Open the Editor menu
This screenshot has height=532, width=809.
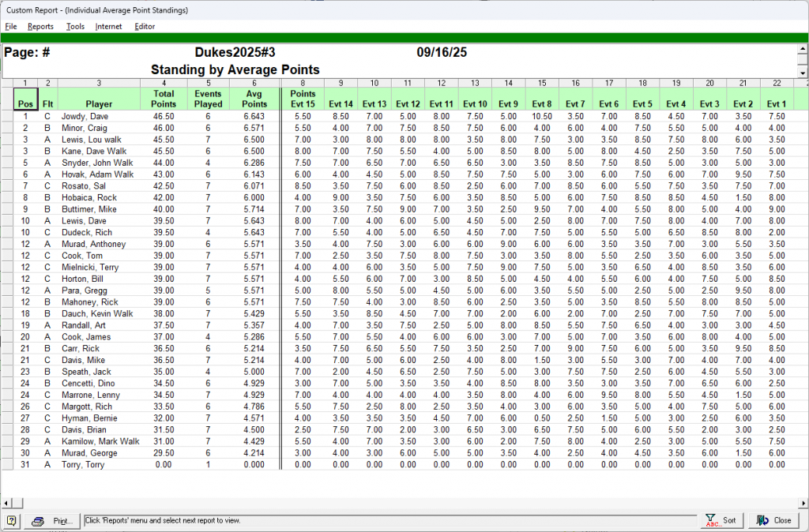[x=145, y=26]
